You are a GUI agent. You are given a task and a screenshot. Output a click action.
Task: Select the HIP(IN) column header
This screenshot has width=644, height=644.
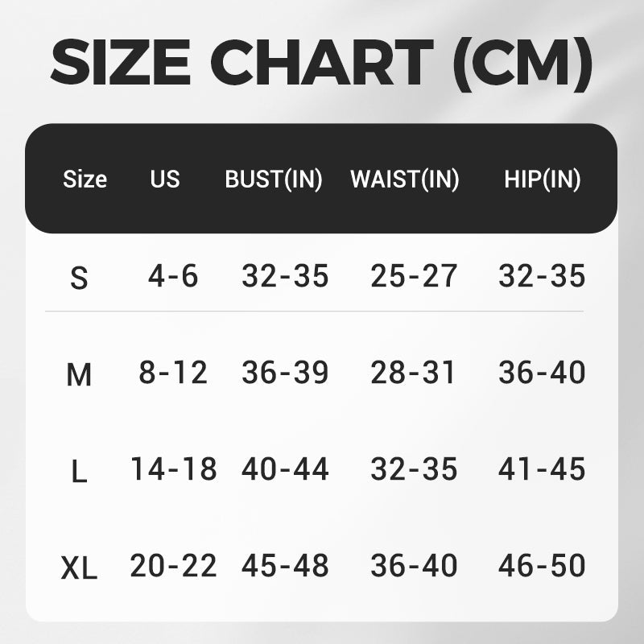click(542, 180)
